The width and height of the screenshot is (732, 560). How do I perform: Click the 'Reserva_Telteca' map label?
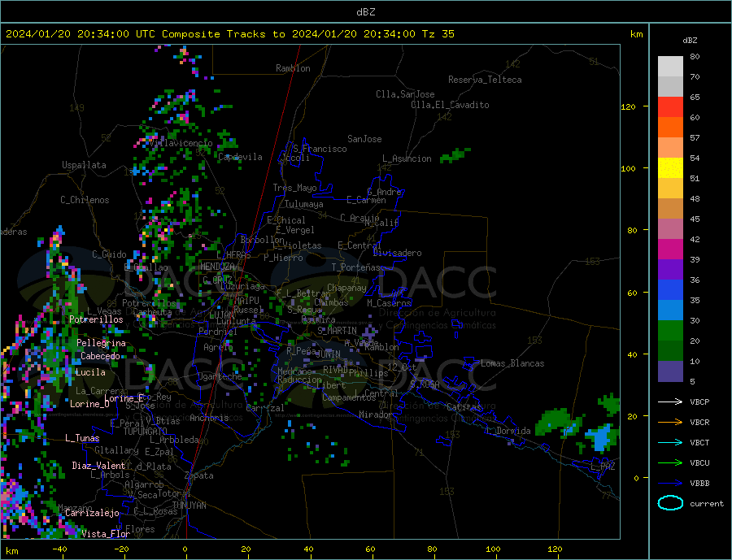[x=485, y=80]
